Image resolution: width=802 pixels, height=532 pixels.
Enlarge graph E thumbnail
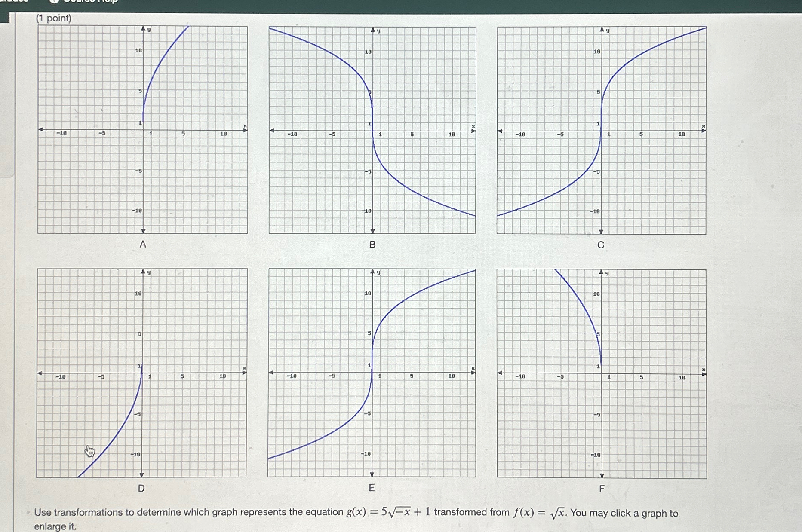tap(372, 373)
